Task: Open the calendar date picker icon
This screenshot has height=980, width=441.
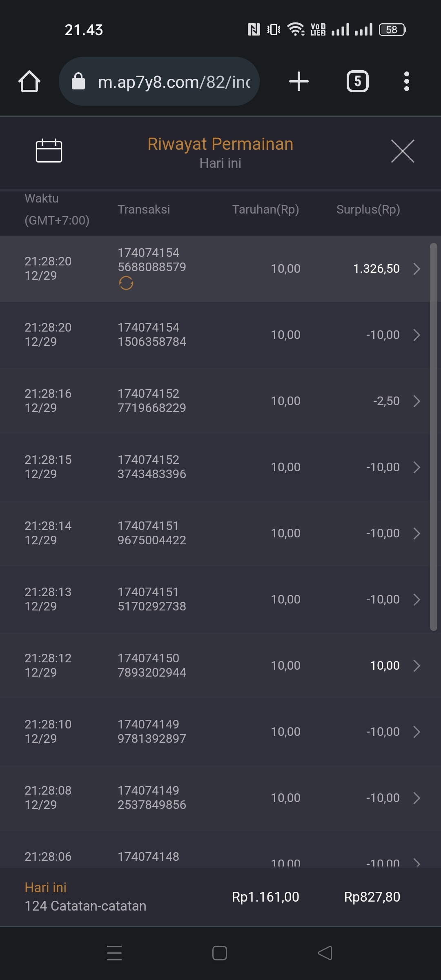Action: [x=49, y=151]
